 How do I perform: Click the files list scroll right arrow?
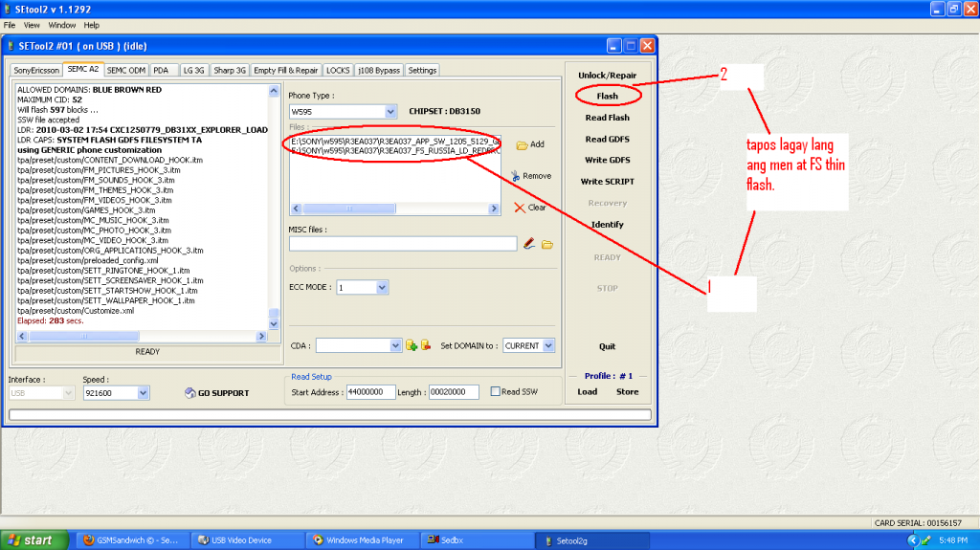494,209
